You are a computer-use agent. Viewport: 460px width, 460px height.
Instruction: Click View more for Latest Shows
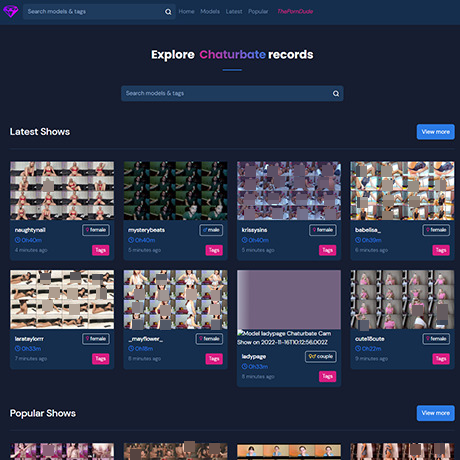435,132
